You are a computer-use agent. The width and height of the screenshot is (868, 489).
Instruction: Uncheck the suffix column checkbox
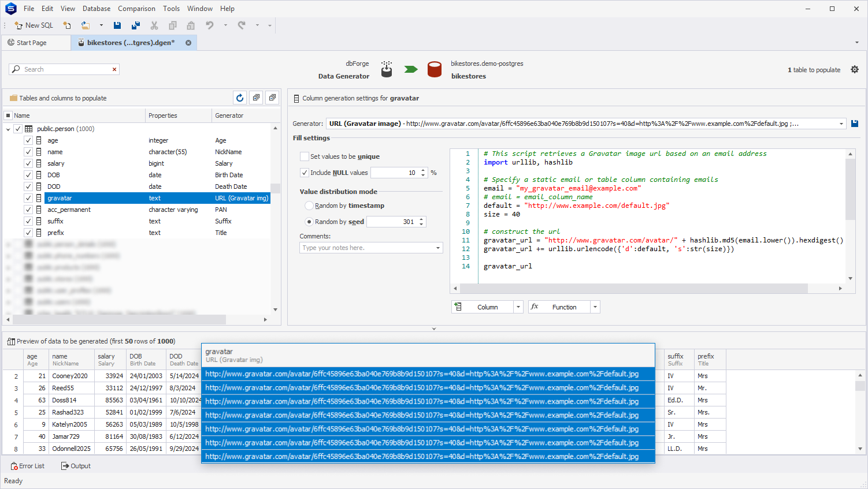tap(28, 221)
